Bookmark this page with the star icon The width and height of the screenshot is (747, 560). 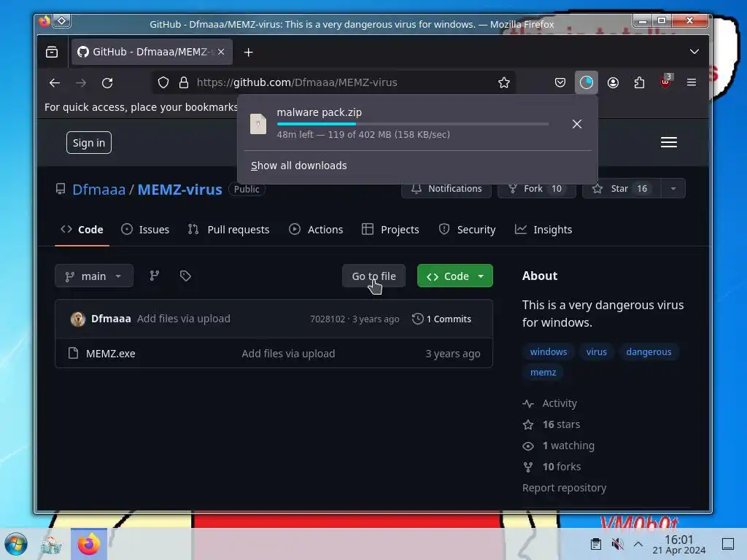[x=503, y=83]
